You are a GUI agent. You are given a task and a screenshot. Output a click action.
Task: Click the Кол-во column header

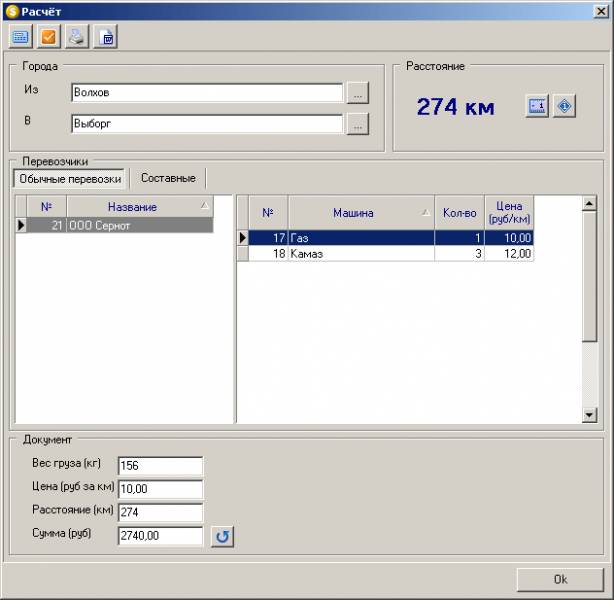tap(460, 213)
